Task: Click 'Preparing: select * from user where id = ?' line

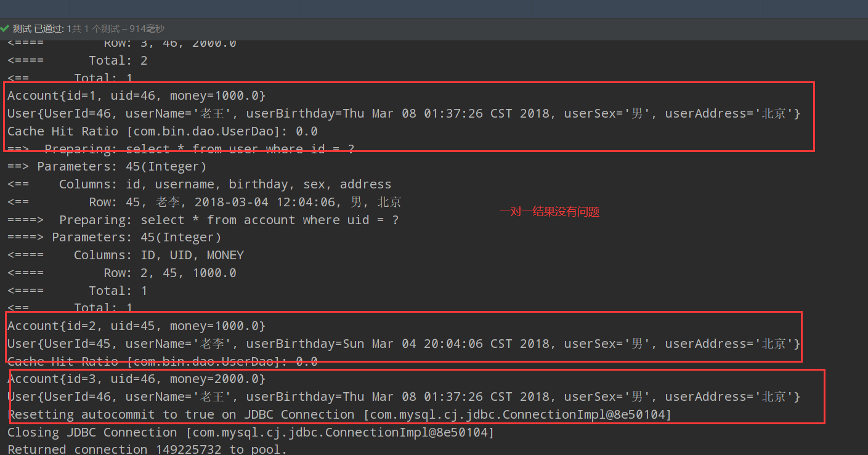Action: coord(181,149)
